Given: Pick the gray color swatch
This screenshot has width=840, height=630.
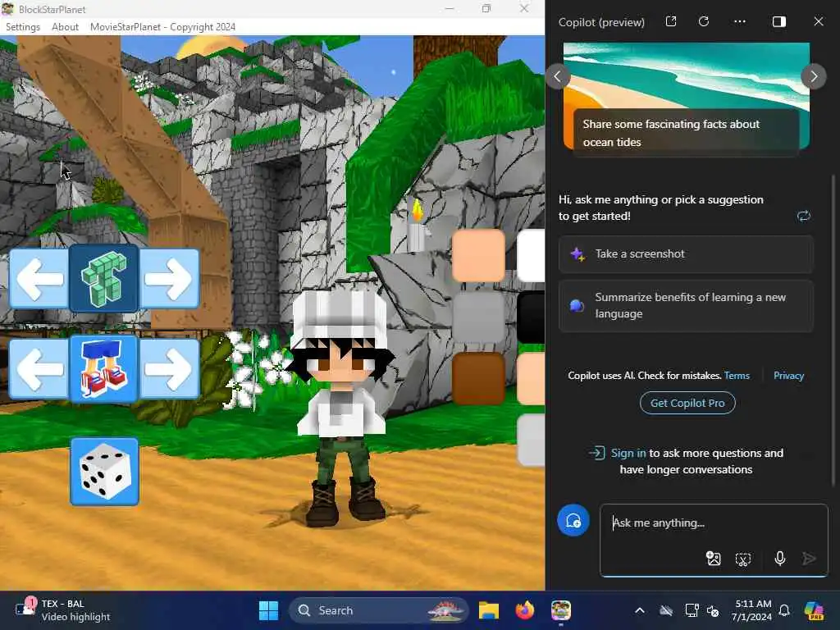Looking at the screenshot, I should point(478,317).
